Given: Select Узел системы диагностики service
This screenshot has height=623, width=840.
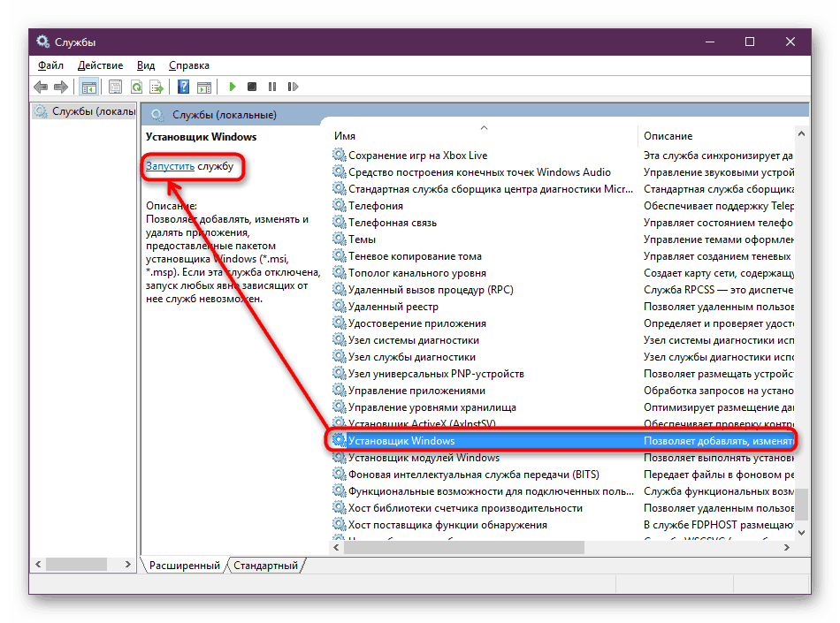Looking at the screenshot, I should (414, 340).
